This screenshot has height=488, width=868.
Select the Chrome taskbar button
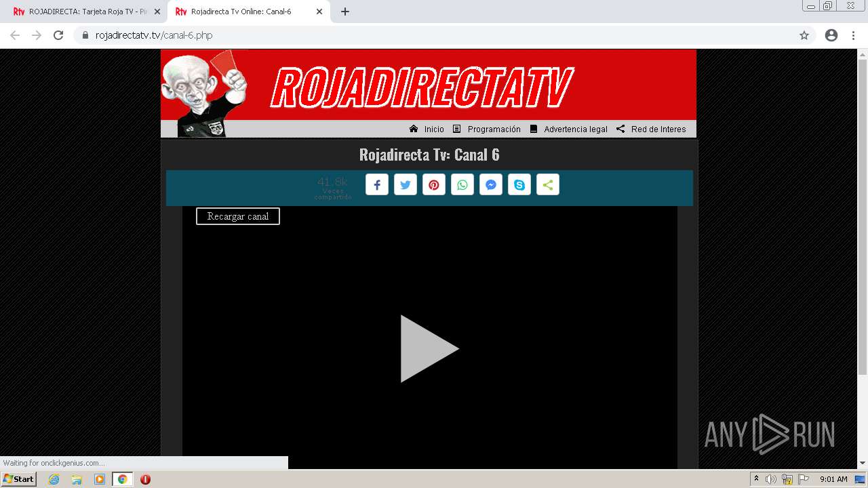tap(122, 479)
